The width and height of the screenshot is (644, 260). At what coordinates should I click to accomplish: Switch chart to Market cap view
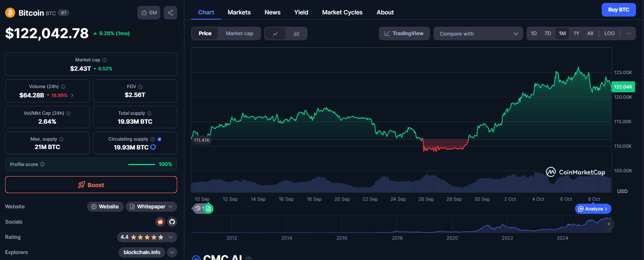pos(239,33)
